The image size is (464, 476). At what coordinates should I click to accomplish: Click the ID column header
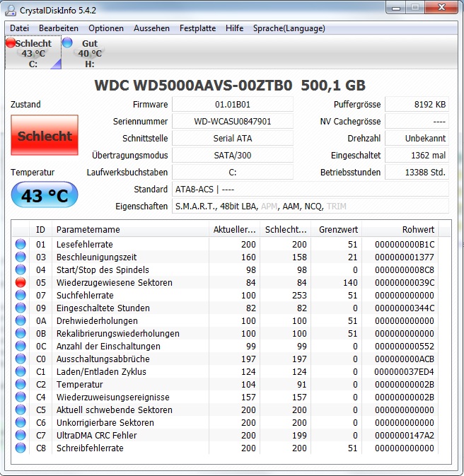(x=40, y=229)
